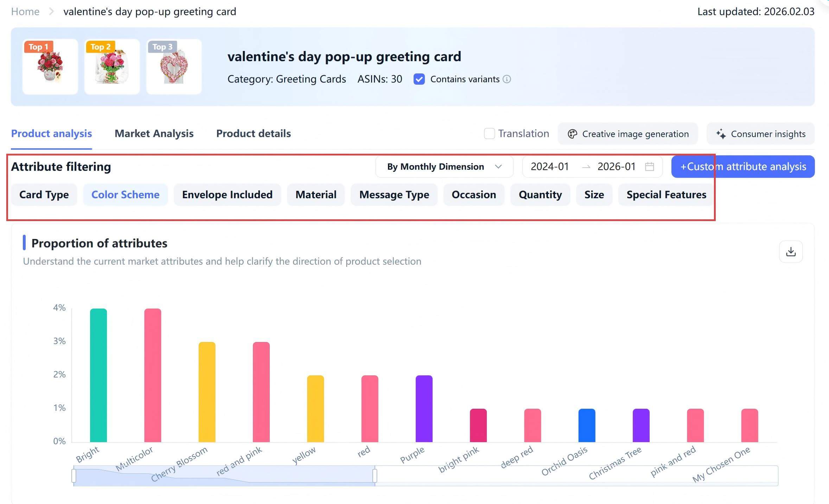Click the download chart icon
Viewport: 829px width, 504px height.
(791, 252)
